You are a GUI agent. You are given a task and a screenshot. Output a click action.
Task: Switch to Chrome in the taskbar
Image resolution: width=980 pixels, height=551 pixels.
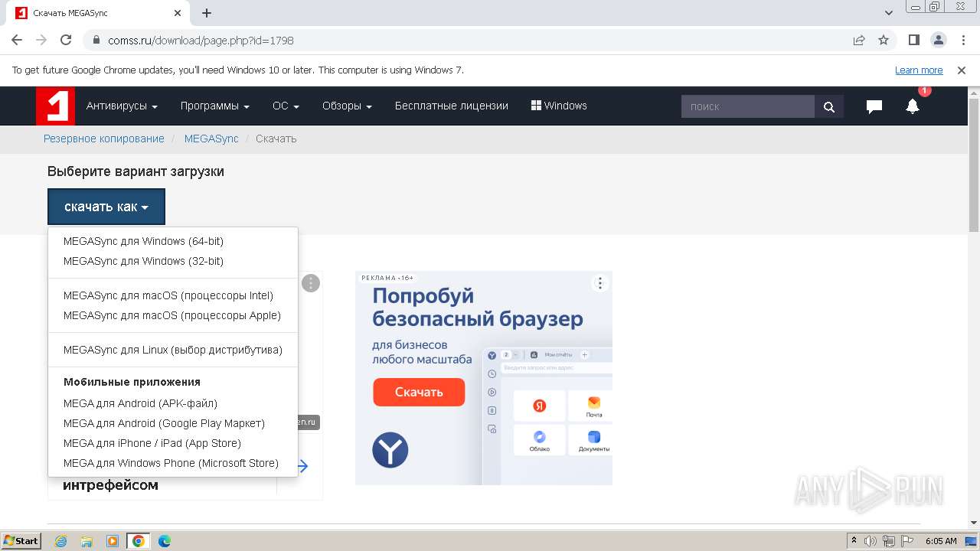pyautogui.click(x=138, y=541)
